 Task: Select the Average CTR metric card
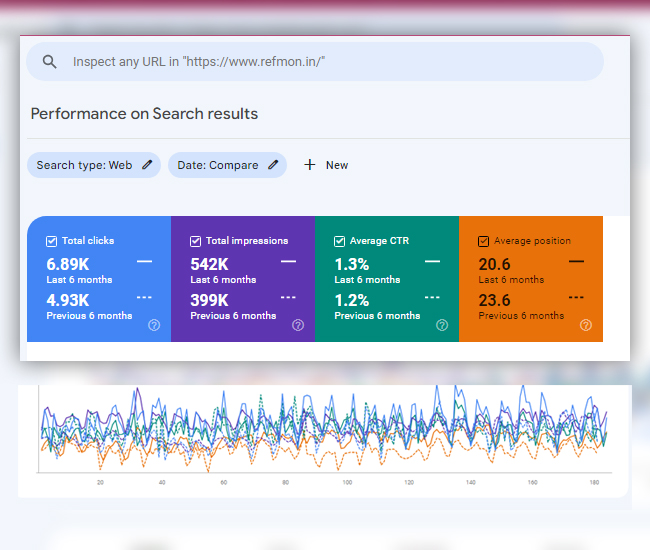pos(387,290)
